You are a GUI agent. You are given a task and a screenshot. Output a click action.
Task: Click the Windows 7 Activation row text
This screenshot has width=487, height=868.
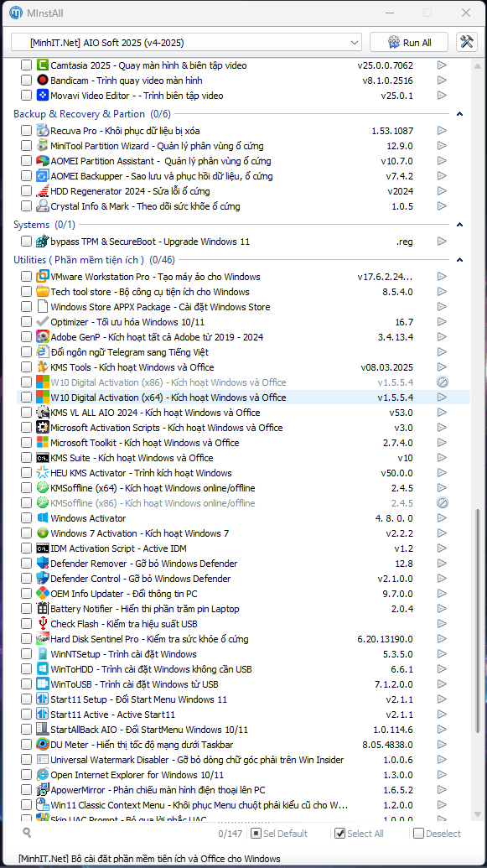[139, 533]
